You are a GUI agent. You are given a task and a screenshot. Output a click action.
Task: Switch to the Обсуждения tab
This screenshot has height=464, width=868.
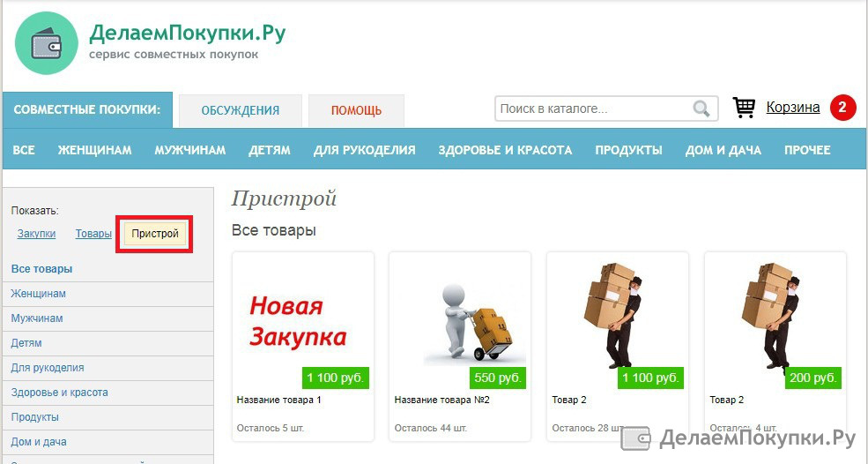click(x=241, y=111)
